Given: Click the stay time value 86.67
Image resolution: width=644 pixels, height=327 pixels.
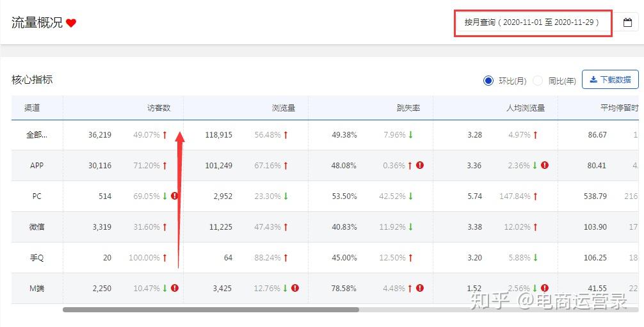Looking at the screenshot, I should (x=597, y=135).
